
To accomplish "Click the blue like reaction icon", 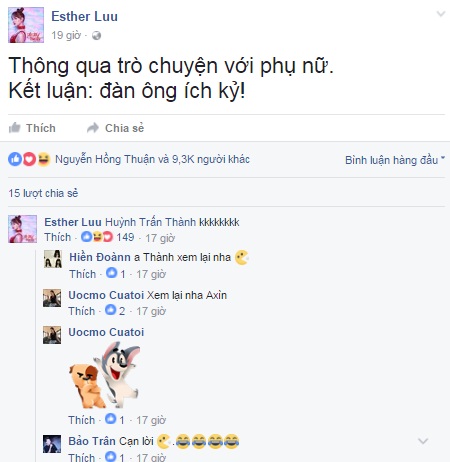I will pos(15,159).
